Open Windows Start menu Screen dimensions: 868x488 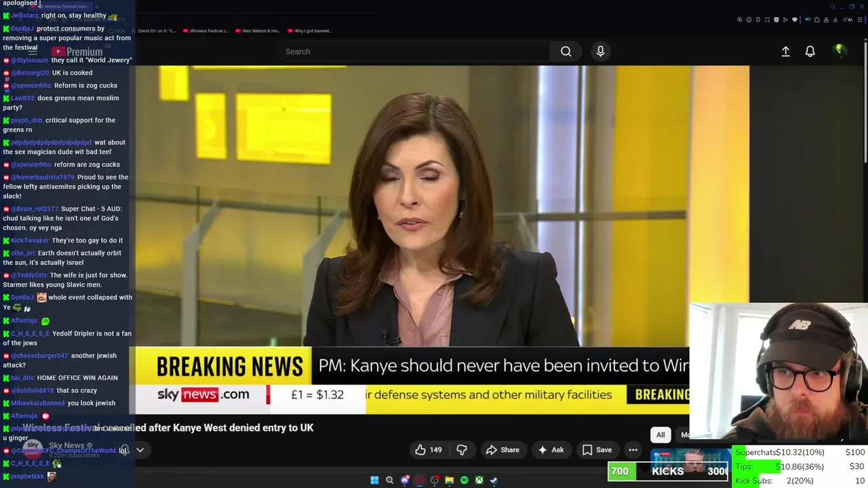pos(374,480)
